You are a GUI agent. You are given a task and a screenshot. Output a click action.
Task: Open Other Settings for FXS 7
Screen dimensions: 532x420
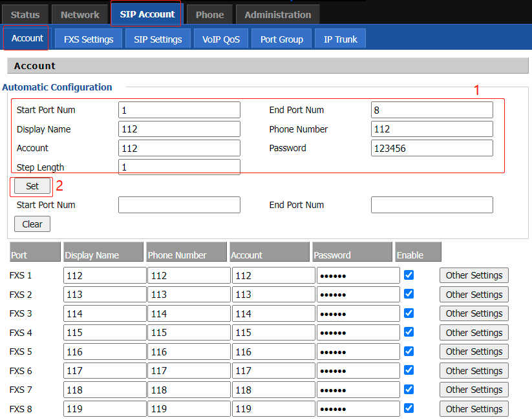pyautogui.click(x=474, y=390)
